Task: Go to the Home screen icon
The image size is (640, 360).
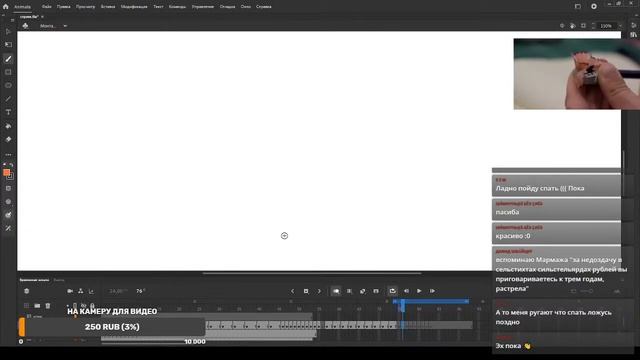Action: 5,7
